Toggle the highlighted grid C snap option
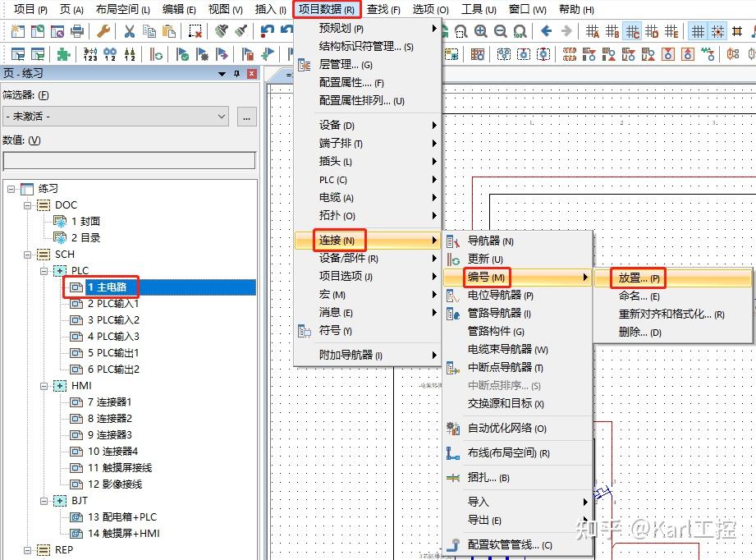Screen dimensions: 756x560 632,30
